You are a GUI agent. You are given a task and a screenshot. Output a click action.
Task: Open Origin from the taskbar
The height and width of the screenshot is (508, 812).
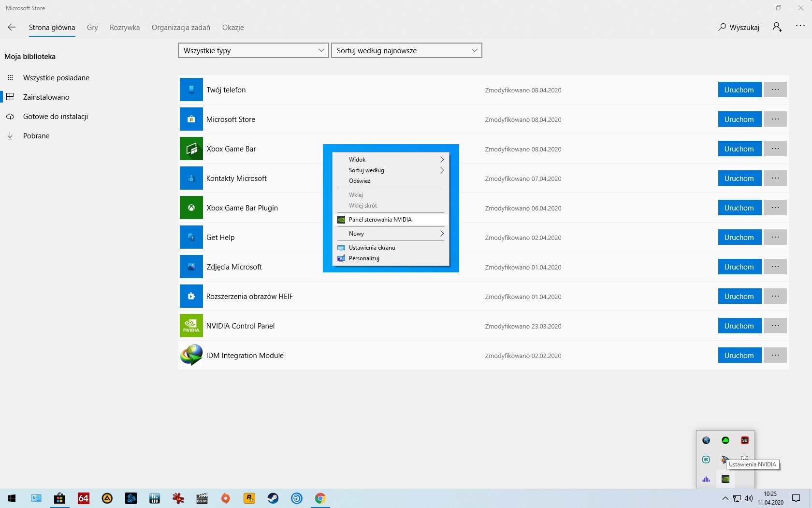pos(226,498)
